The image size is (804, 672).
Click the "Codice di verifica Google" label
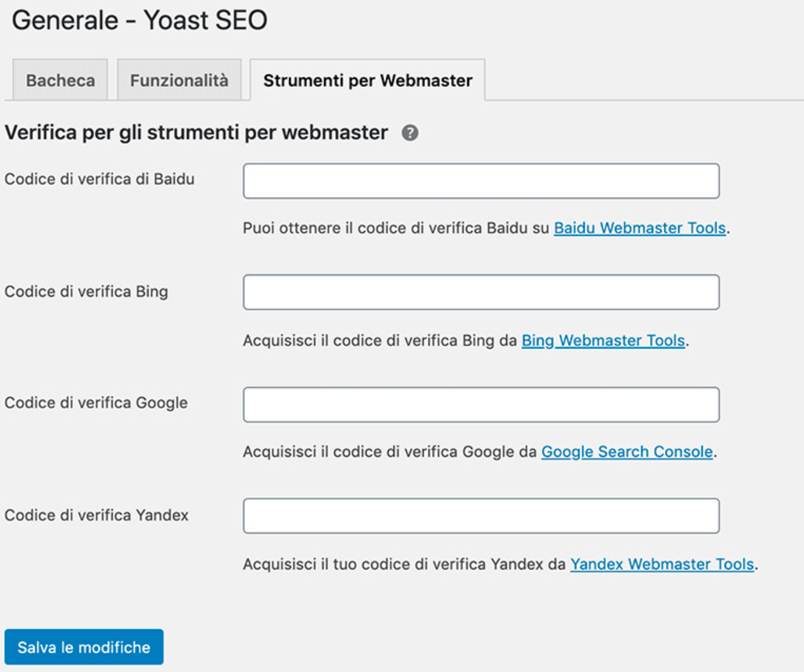(96, 402)
